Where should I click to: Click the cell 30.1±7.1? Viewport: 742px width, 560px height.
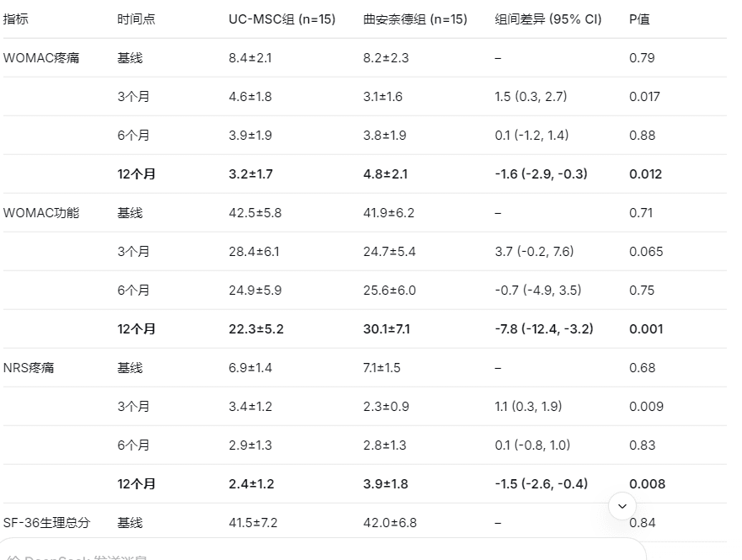(387, 329)
